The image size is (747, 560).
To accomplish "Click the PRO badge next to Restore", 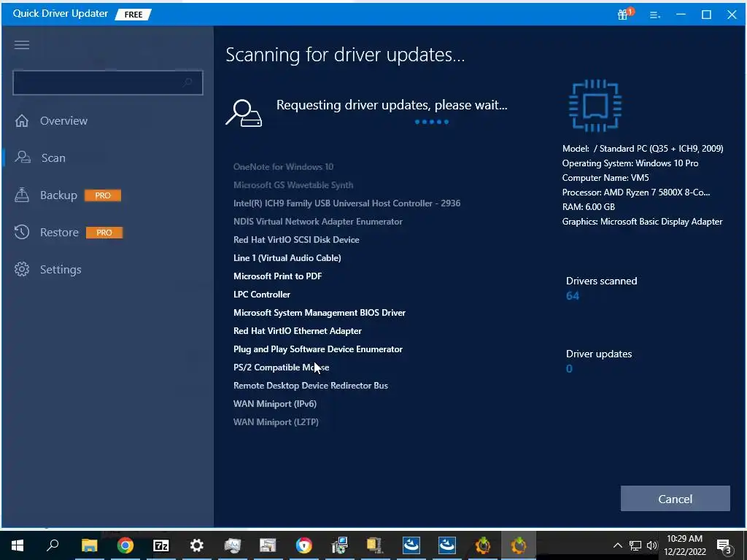I will pos(104,233).
